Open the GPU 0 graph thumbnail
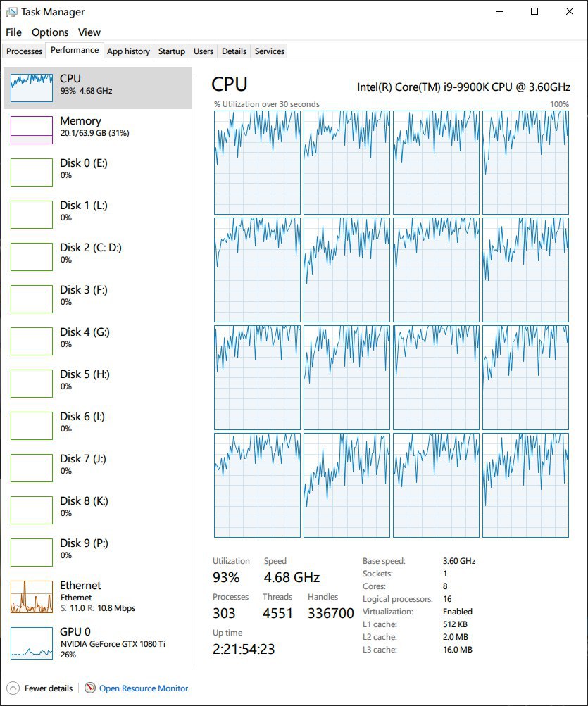Image resolution: width=588 pixels, height=706 pixels. click(32, 643)
